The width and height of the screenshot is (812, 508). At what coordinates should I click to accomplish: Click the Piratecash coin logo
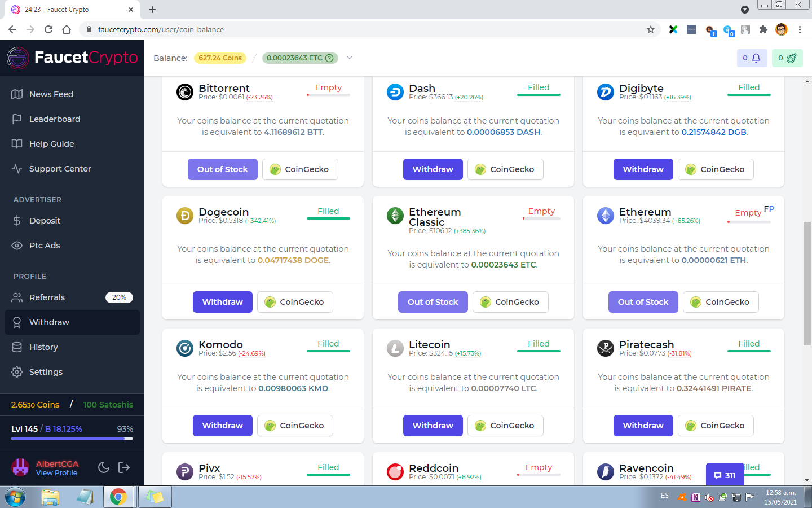[x=606, y=348]
